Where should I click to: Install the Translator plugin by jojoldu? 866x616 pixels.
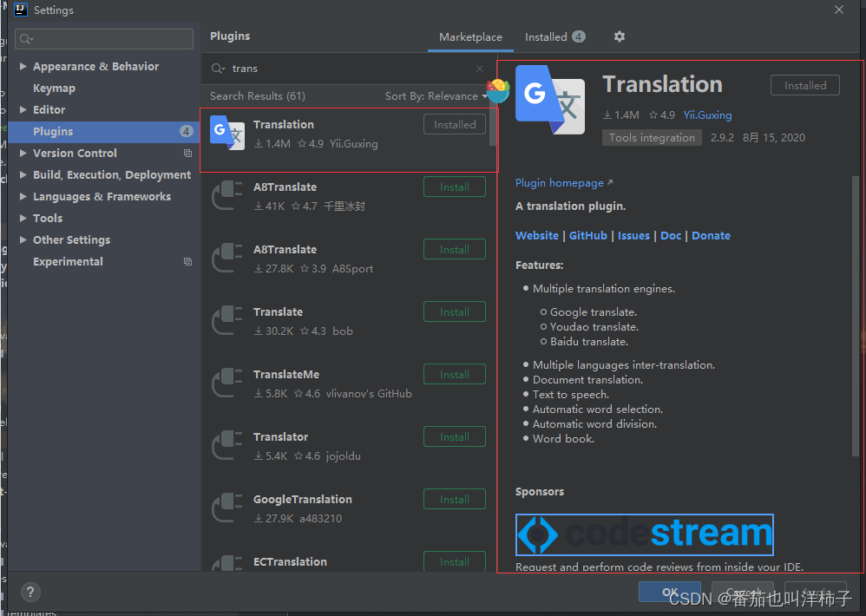(x=455, y=436)
